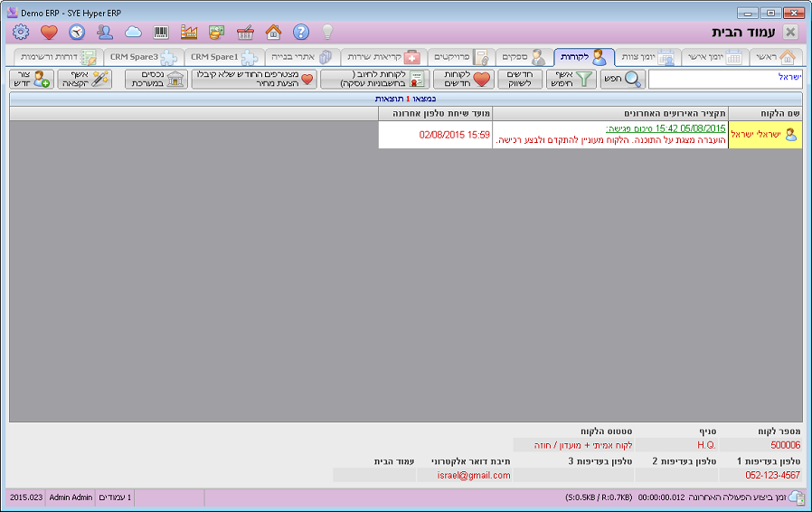Open the CRM Spare3 tab
812x512 pixels.
[x=144, y=57]
